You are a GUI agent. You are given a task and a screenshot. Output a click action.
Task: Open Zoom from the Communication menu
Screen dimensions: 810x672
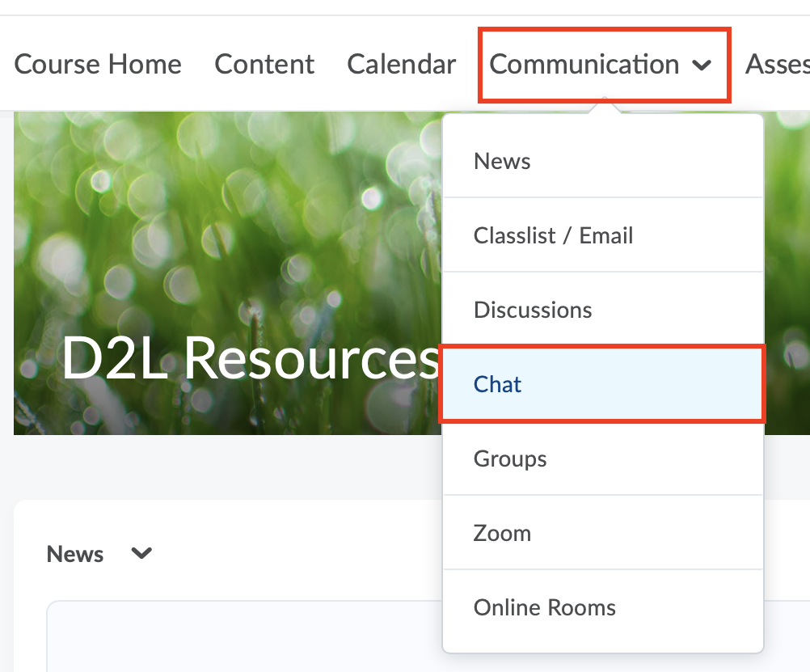[x=603, y=533]
